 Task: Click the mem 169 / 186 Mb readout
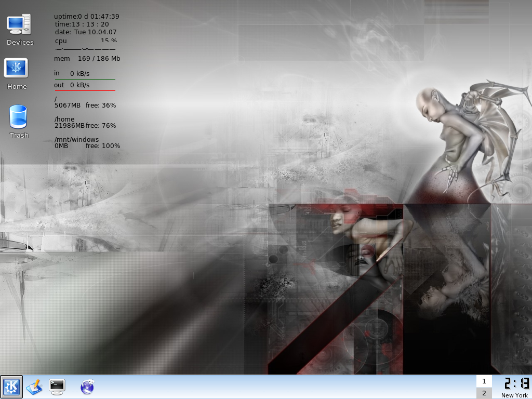click(x=87, y=58)
